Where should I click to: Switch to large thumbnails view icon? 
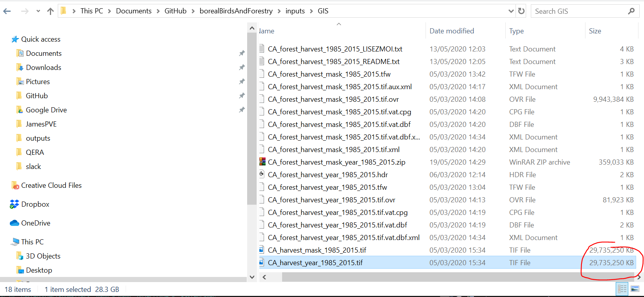[635, 290]
